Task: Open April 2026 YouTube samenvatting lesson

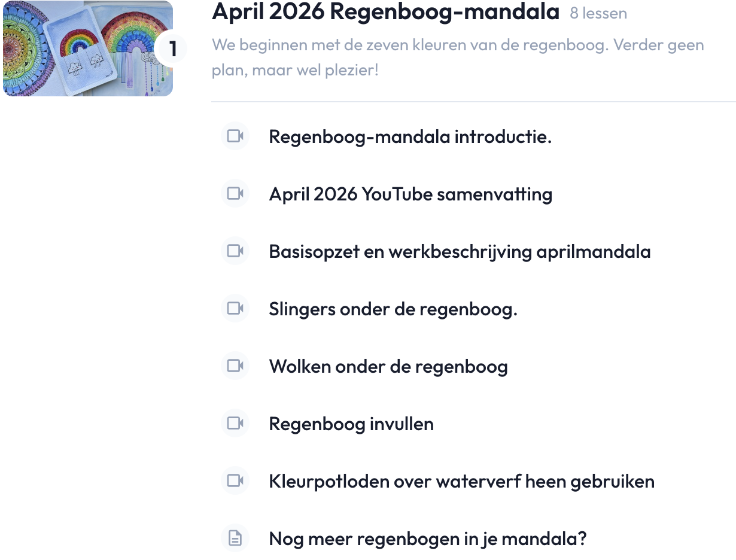Action: (x=410, y=194)
